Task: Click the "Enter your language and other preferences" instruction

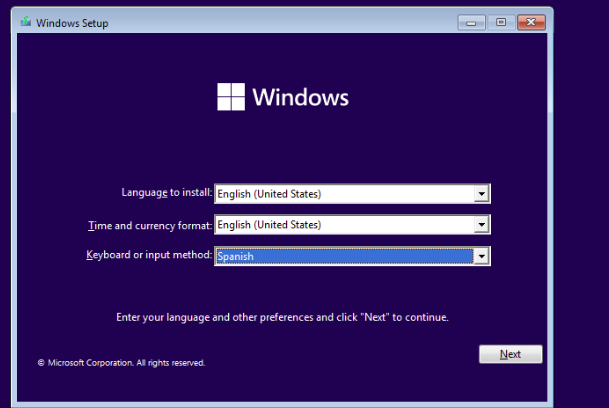Action: 282,317
